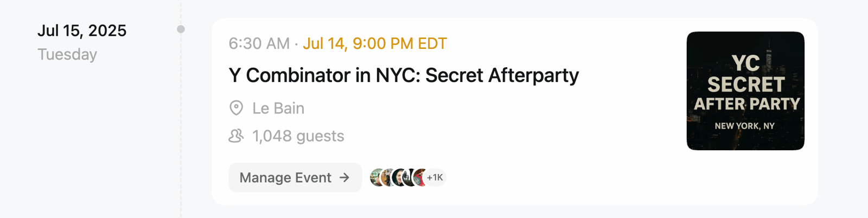868x218 pixels.
Task: Open the Y Combinator in NYC event title
Action: 404,75
